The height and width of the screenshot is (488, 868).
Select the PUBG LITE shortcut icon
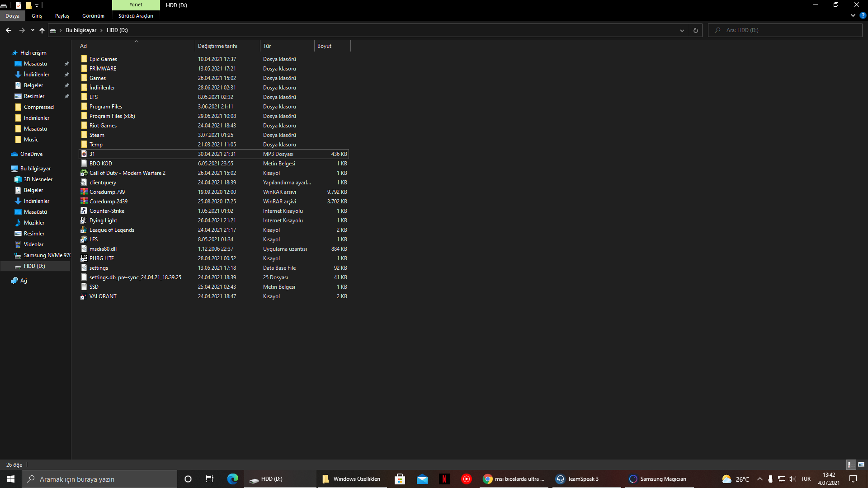click(84, 258)
